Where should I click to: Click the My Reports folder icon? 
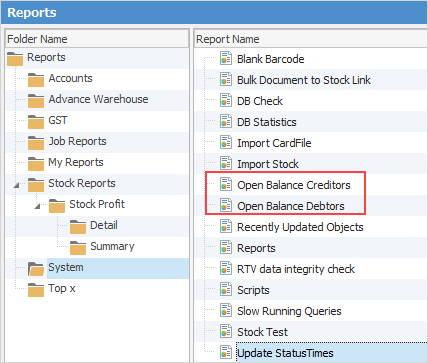pyautogui.click(x=36, y=164)
